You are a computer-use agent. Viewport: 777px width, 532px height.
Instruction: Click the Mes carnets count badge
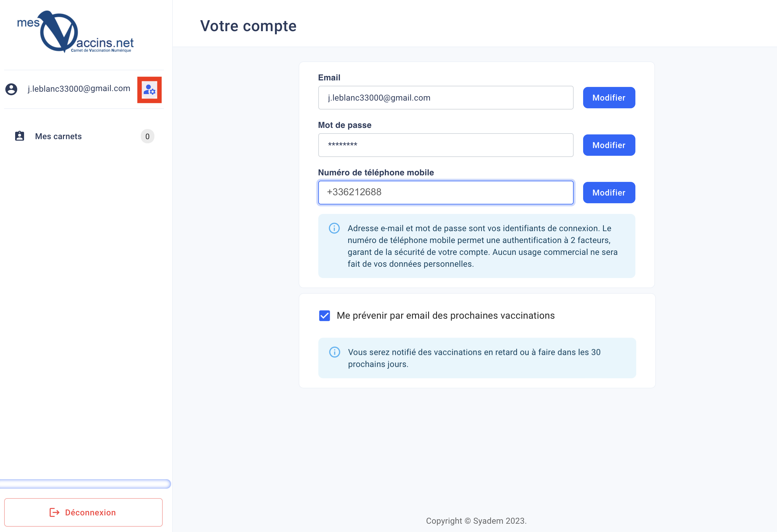148,136
